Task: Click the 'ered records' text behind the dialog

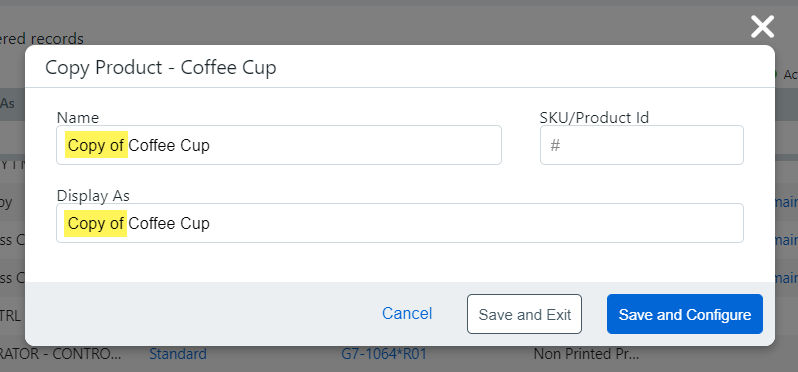Action: 42,38
